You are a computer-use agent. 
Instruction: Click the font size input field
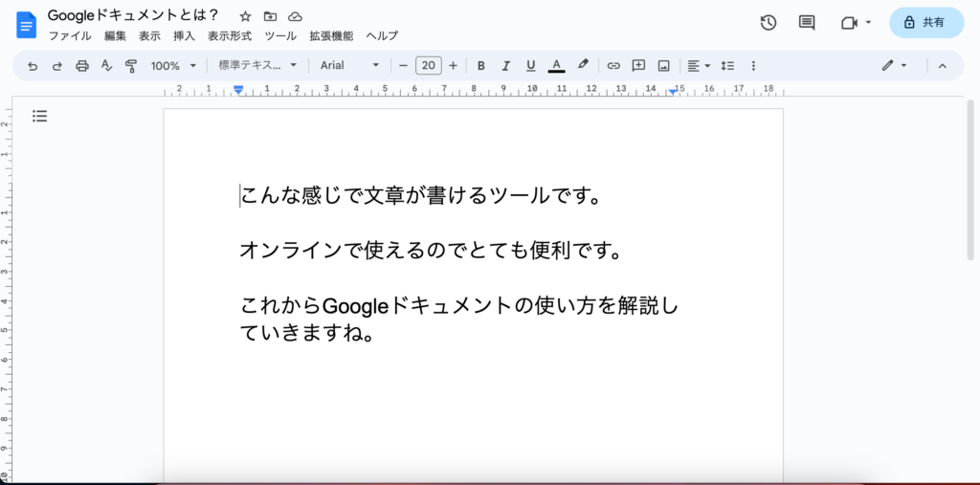[x=428, y=66]
